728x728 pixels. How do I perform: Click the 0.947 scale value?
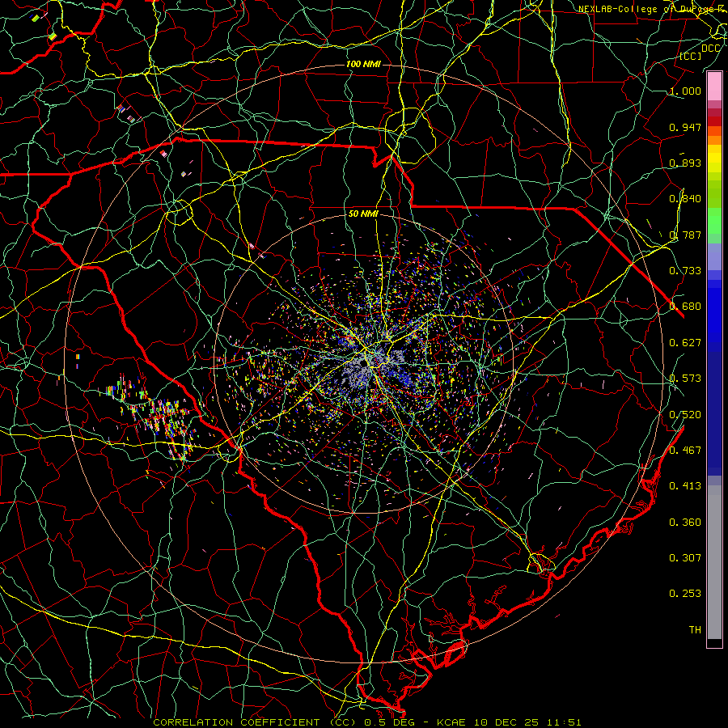pyautogui.click(x=685, y=127)
